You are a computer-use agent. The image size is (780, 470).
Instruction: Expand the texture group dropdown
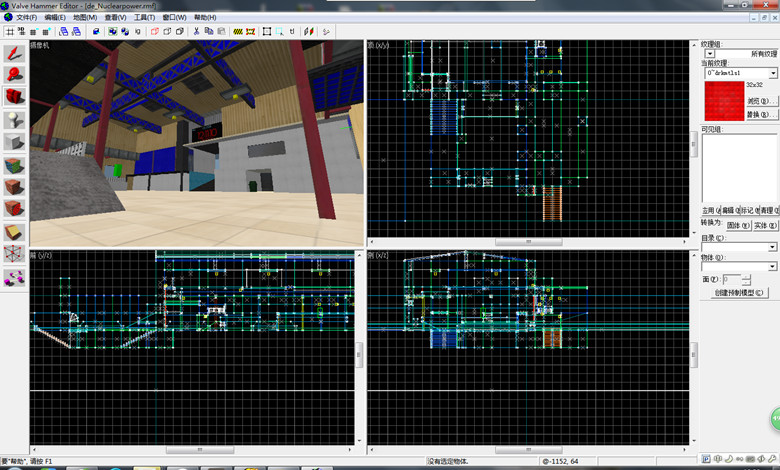click(x=710, y=53)
